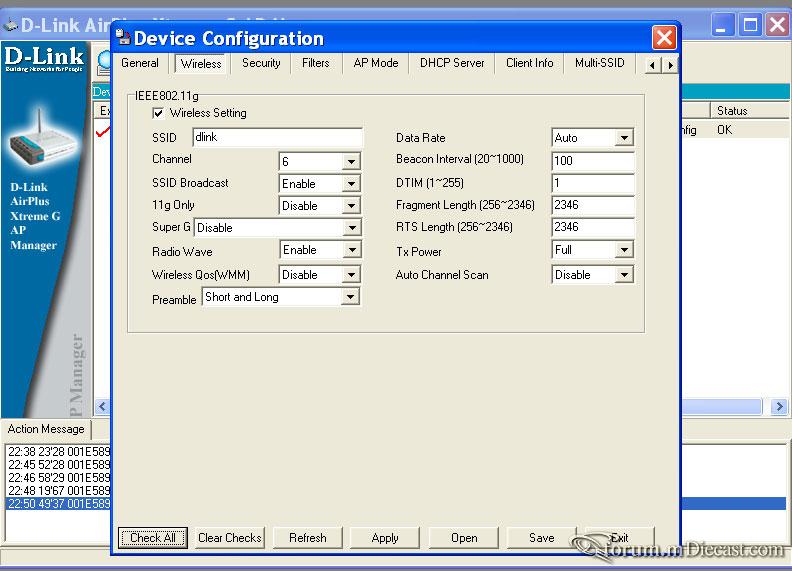Click the Device Configuration title bar icon

click(x=123, y=37)
